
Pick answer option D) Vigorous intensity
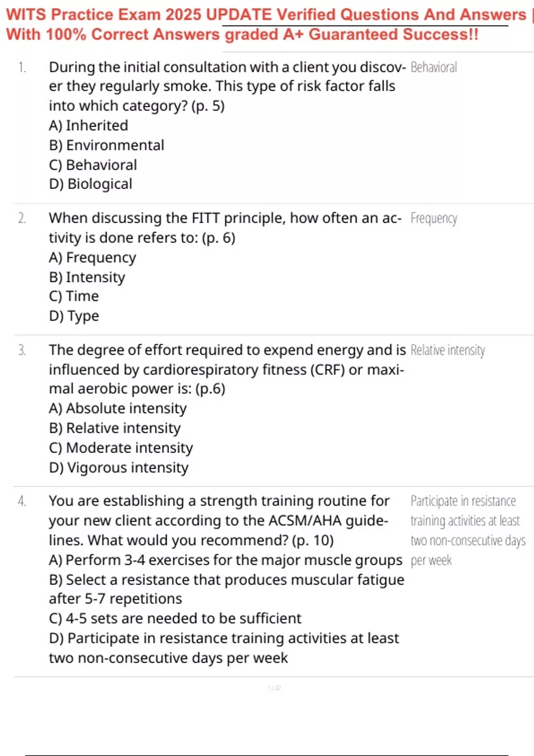(x=119, y=467)
